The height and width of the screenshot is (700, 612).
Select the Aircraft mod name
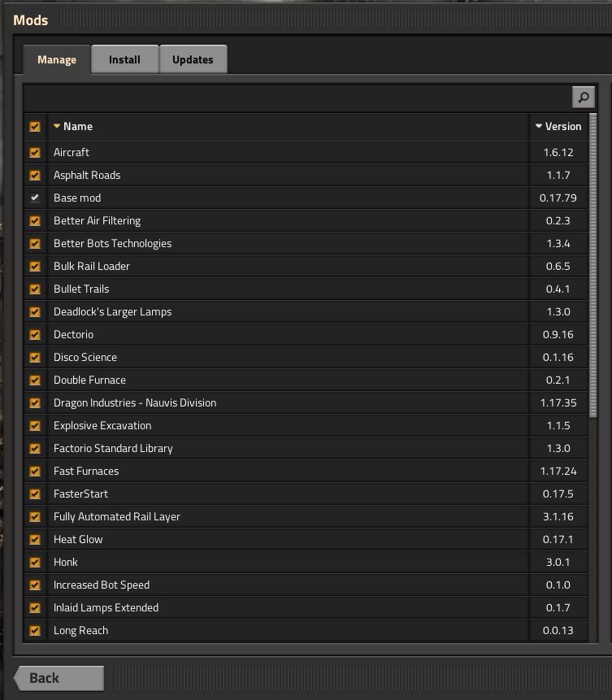[72, 152]
